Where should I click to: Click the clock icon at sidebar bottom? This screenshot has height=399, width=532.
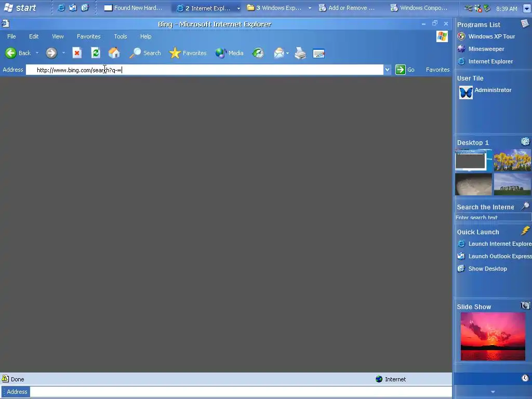(525, 378)
